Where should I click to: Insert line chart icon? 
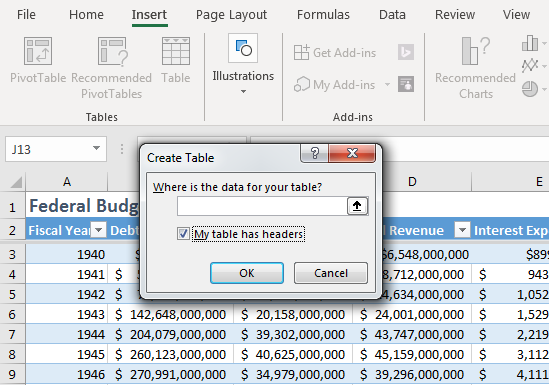coord(530,65)
